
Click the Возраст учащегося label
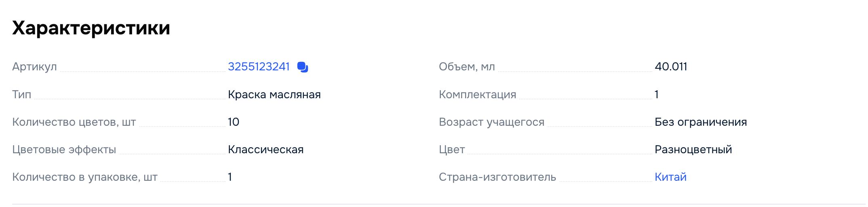point(491,122)
